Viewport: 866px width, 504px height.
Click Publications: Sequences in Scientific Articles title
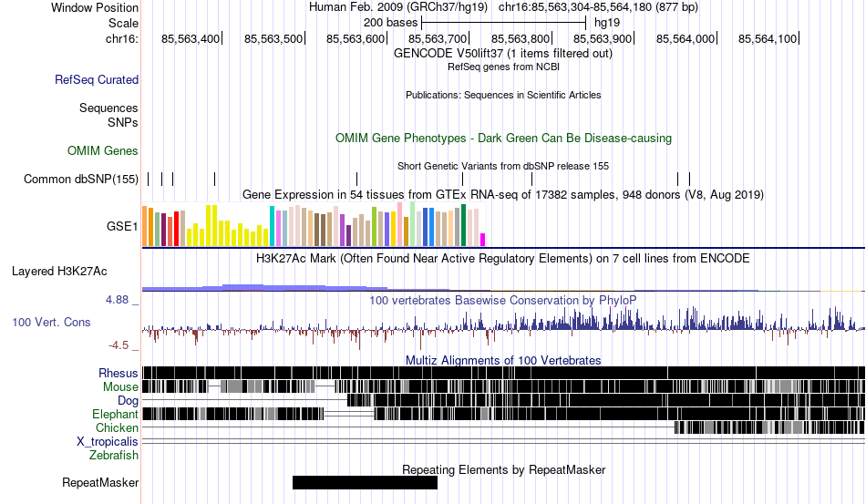(x=503, y=95)
